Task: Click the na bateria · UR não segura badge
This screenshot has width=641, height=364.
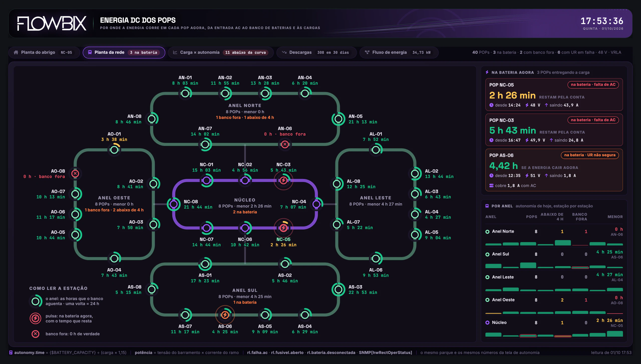Action: [590, 155]
